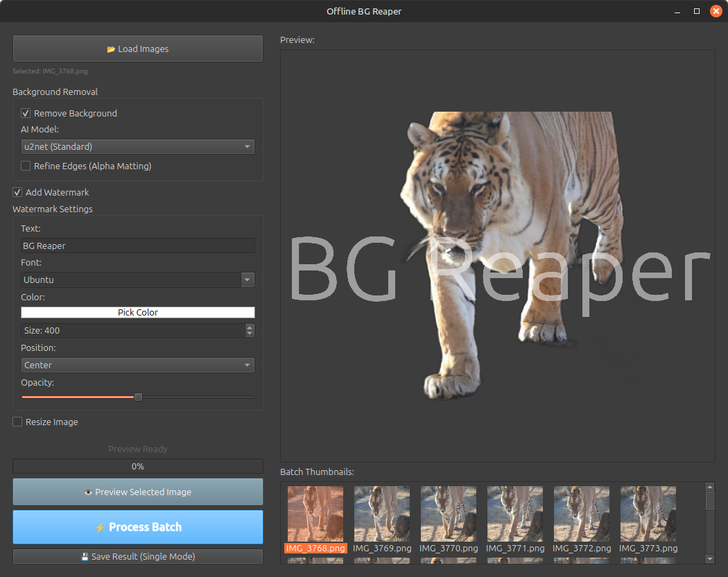728x577 pixels.
Task: Open the Position dropdown set to Center
Action: (138, 365)
